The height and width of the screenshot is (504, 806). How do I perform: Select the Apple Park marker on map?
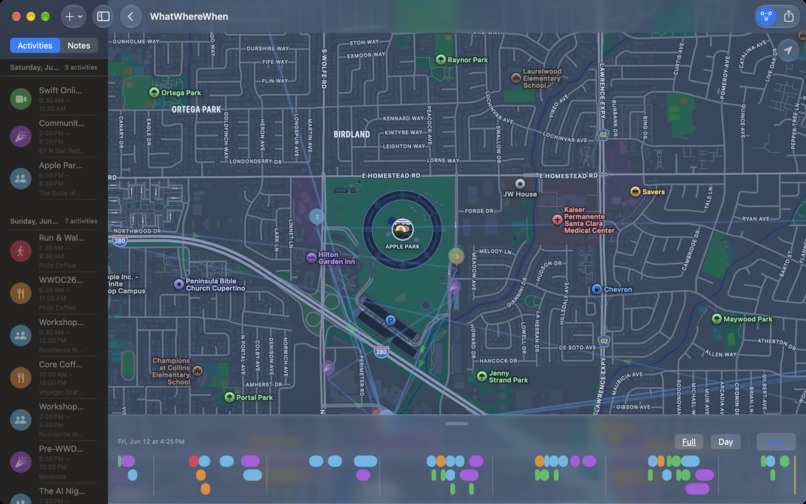pos(402,229)
